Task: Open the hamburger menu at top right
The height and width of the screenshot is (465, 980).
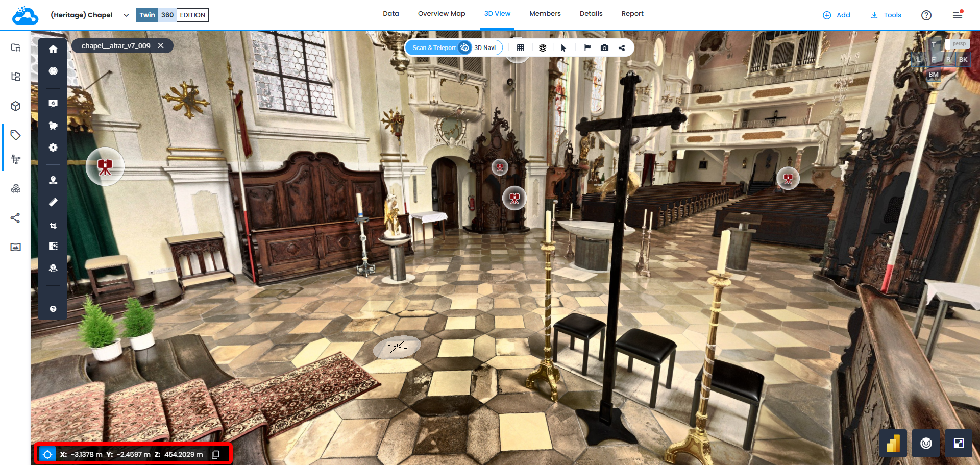Action: tap(958, 15)
